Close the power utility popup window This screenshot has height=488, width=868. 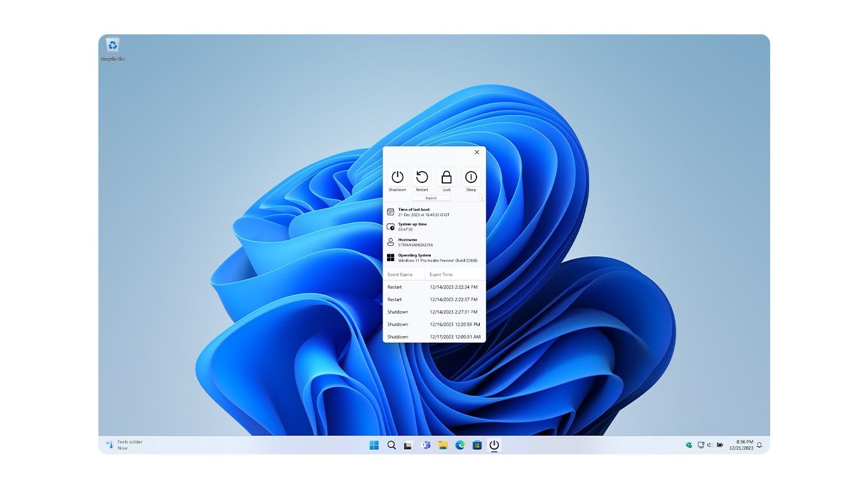click(x=477, y=152)
